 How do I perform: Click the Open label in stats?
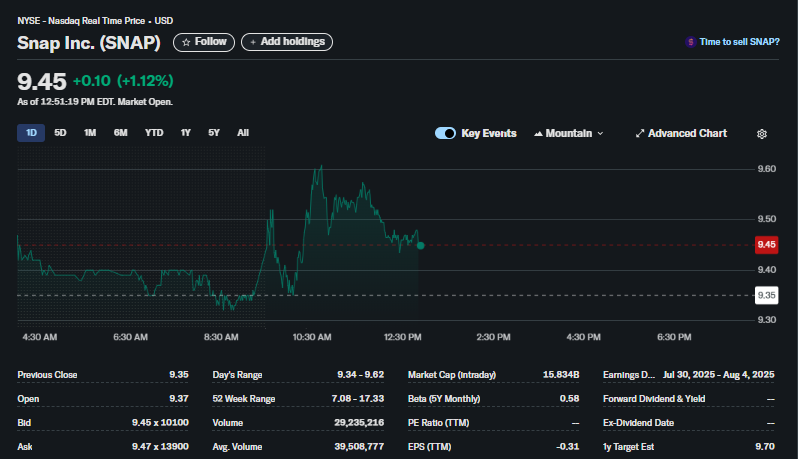click(28, 399)
